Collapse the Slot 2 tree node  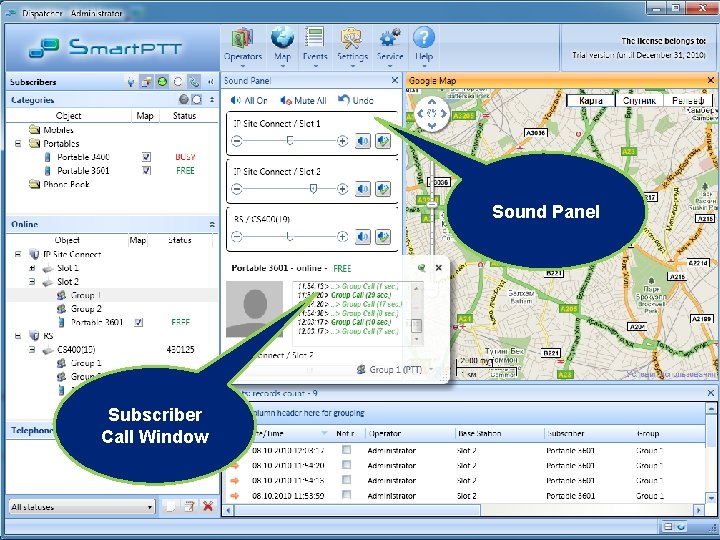click(x=32, y=281)
